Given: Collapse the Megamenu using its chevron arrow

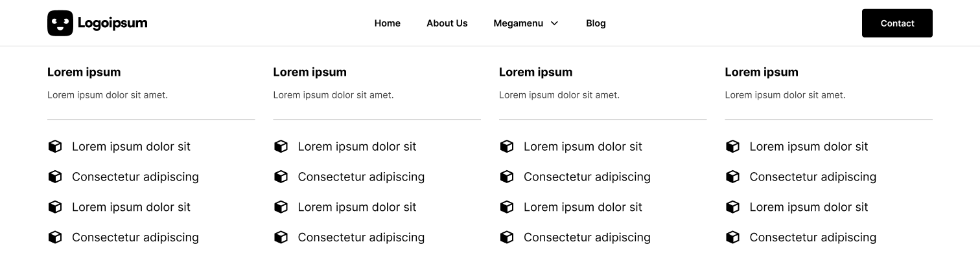Looking at the screenshot, I should [x=554, y=23].
